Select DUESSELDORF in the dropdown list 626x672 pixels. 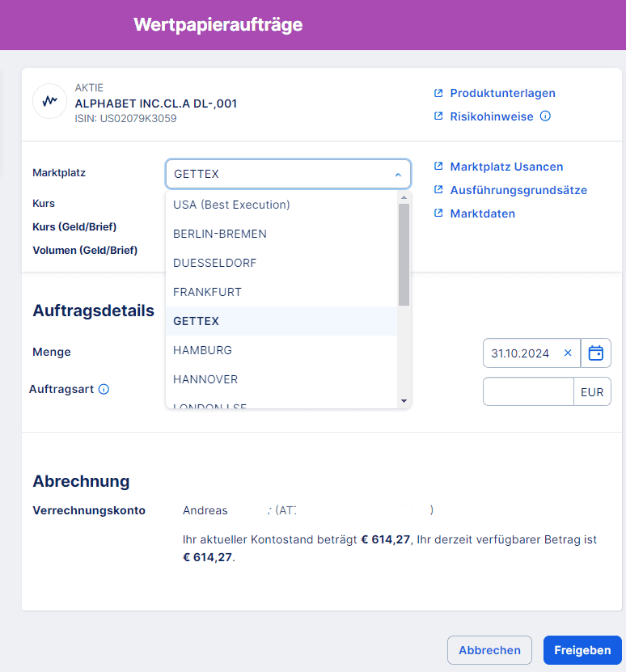281,263
